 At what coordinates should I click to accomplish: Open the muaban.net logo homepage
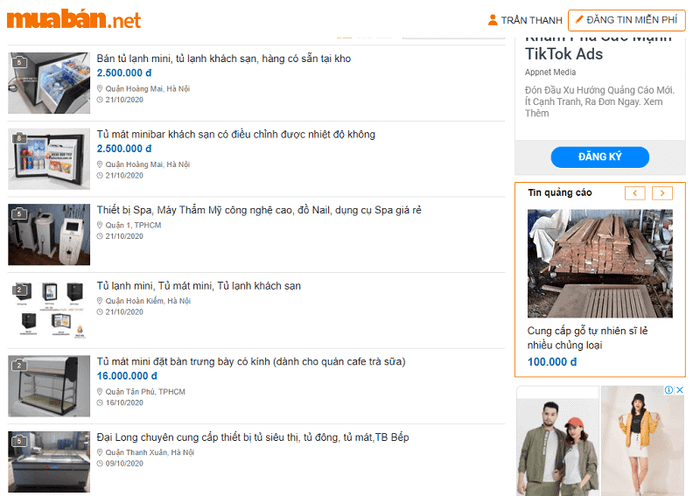point(74,20)
